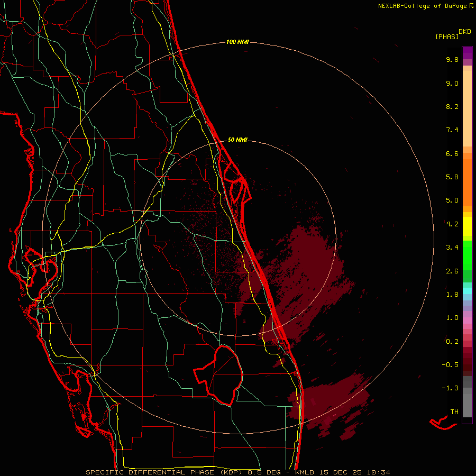Viewport: 476px width, 476px height.
Task: Click the 6.6 scale value
Action: 452,153
